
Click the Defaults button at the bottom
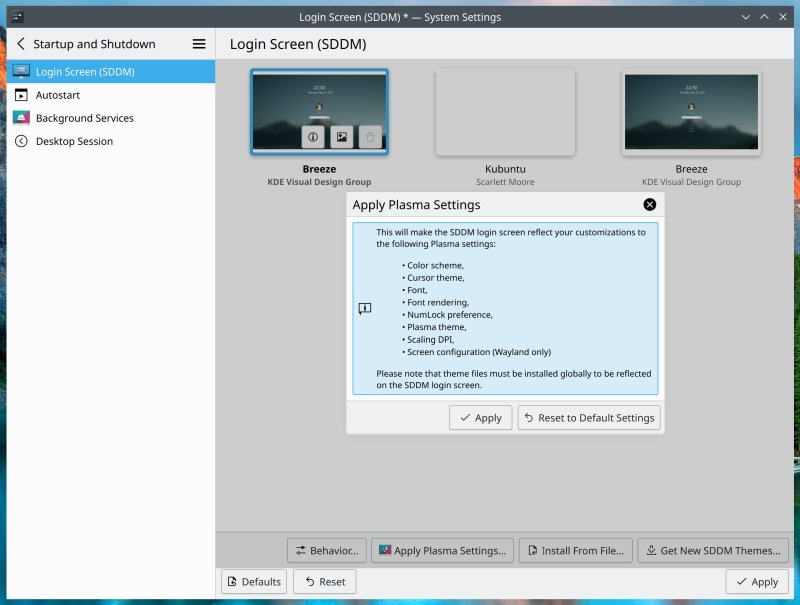[253, 581]
